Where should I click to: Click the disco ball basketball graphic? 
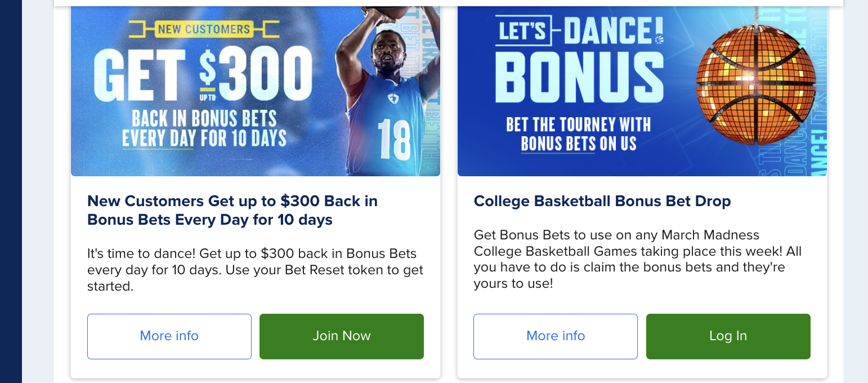755,85
